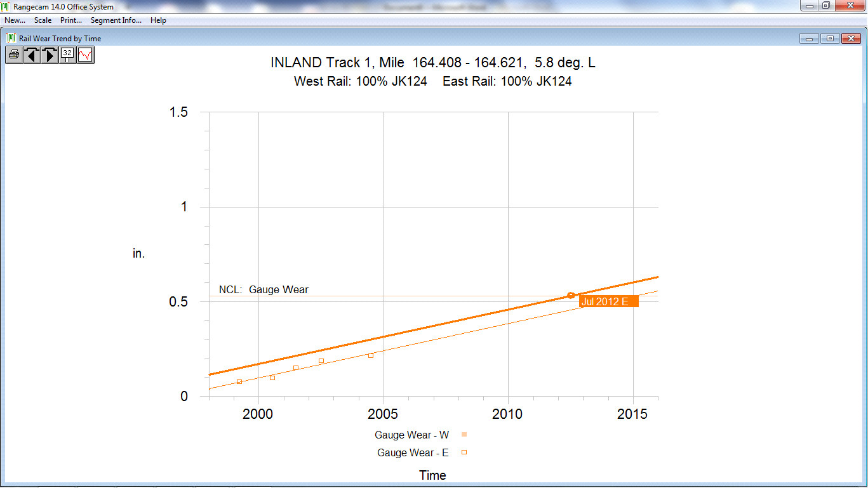868x488 pixels.
Task: Open the New... menu
Action: [15, 20]
